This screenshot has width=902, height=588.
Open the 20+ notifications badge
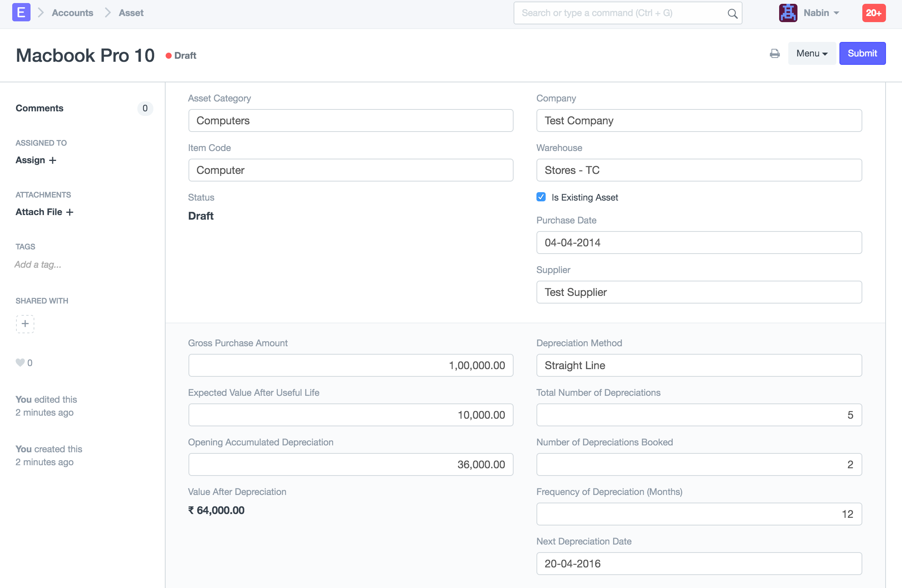coord(873,13)
